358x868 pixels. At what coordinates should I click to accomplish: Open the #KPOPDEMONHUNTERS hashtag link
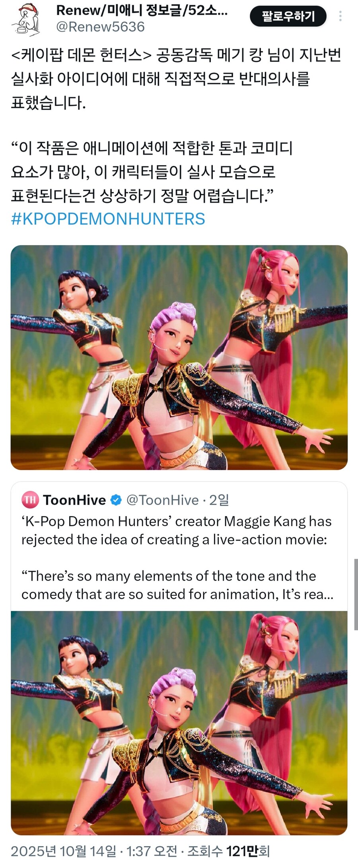click(108, 219)
